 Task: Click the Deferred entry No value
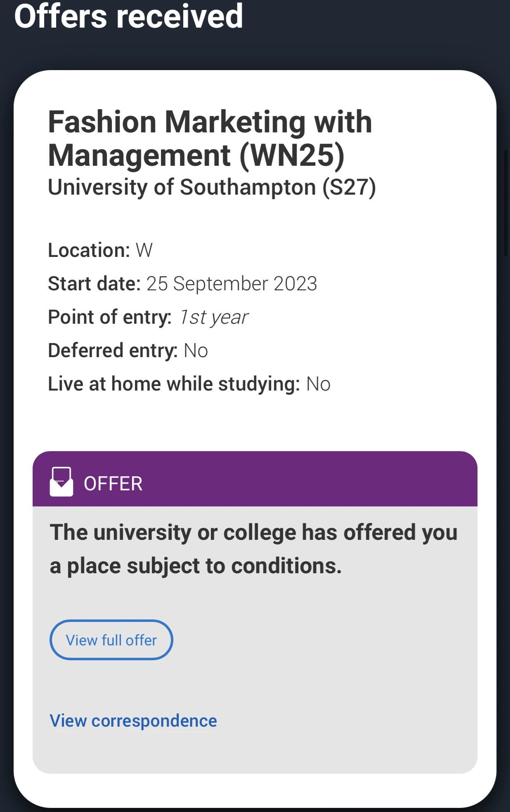(196, 351)
